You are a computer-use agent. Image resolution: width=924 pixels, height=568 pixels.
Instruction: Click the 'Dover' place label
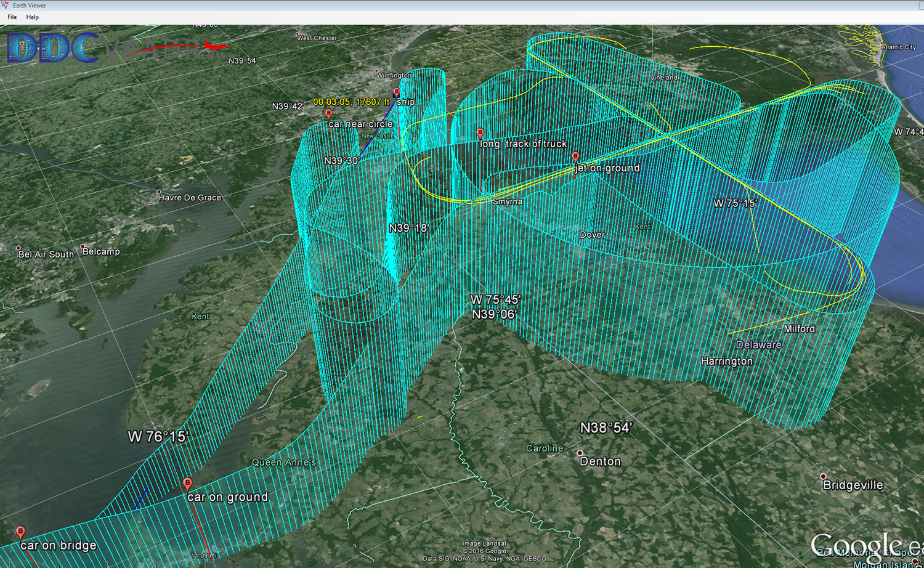pos(592,235)
